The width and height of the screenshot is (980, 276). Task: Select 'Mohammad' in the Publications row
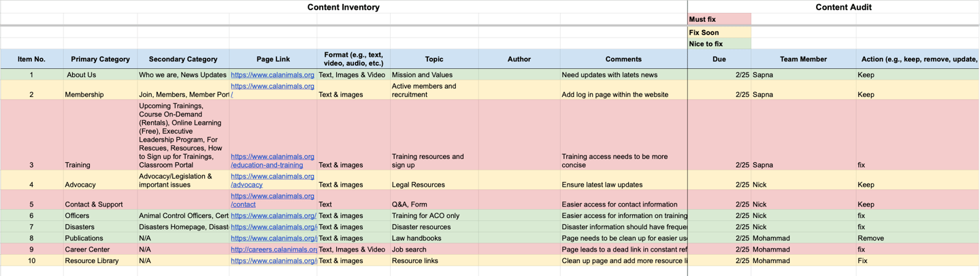[x=804, y=239]
